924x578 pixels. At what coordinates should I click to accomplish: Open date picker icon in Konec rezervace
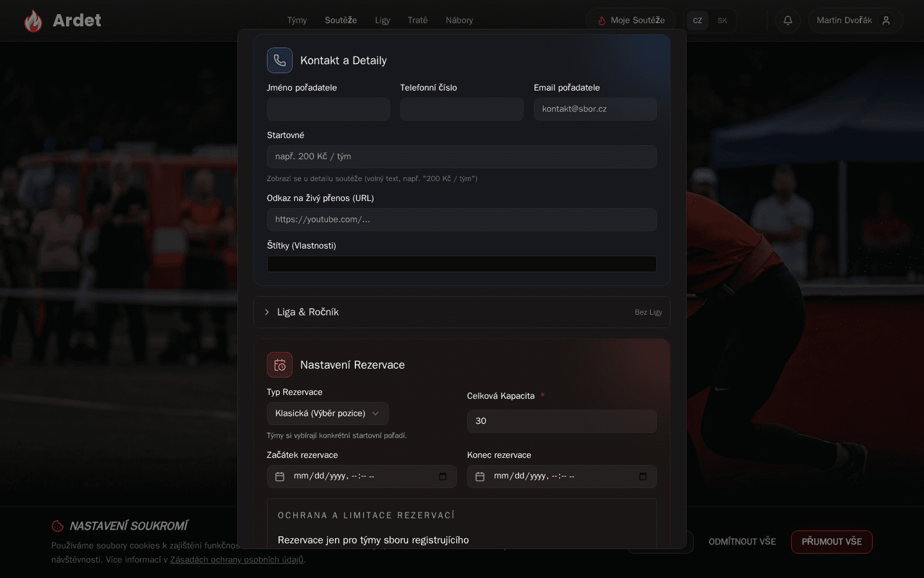[x=643, y=477]
